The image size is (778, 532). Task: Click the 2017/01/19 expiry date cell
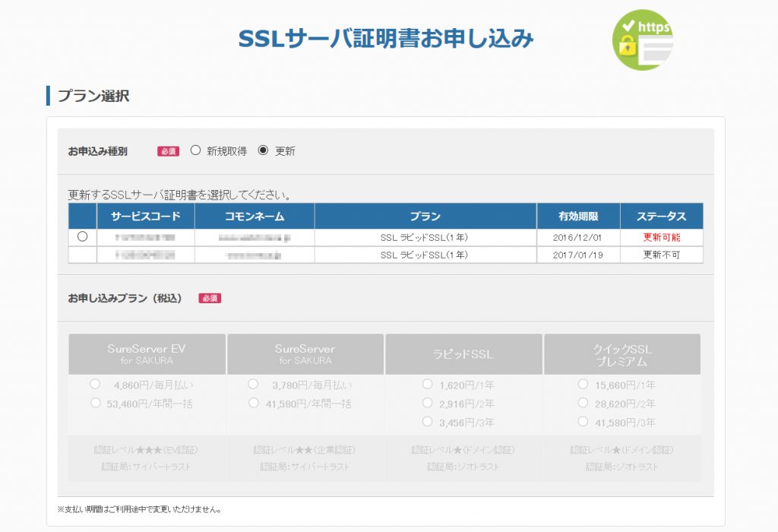tap(578, 255)
